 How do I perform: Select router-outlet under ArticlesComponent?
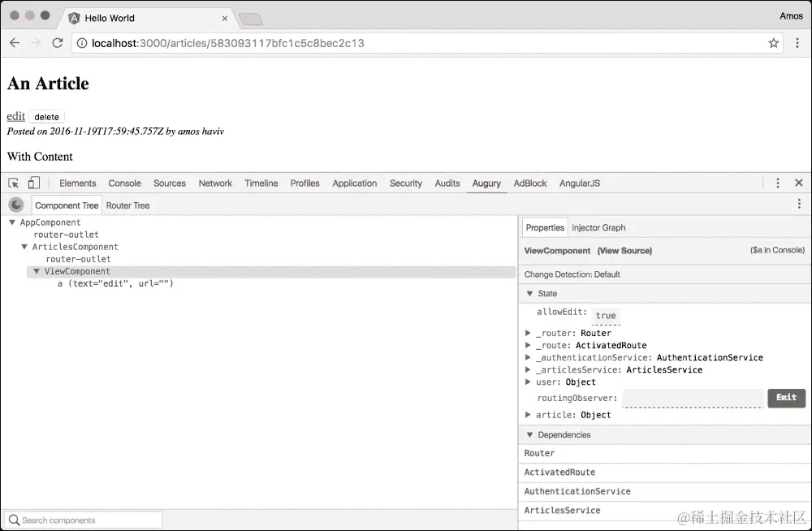[x=78, y=259]
